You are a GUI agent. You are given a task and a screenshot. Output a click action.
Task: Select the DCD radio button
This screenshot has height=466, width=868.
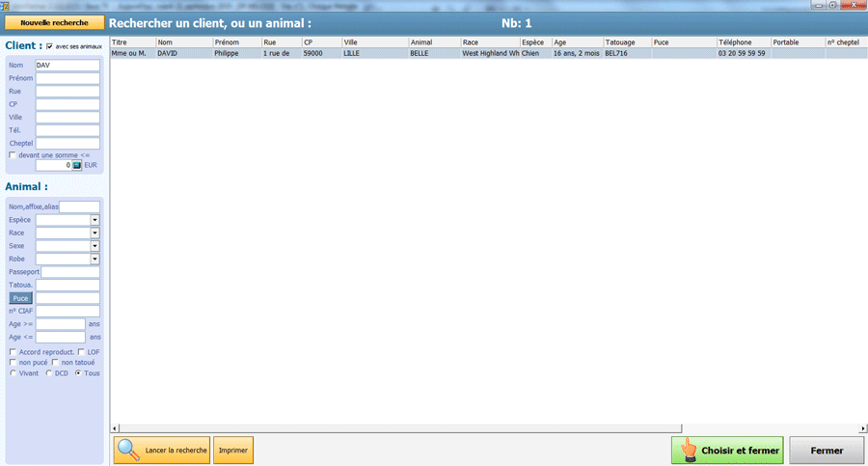coord(49,373)
